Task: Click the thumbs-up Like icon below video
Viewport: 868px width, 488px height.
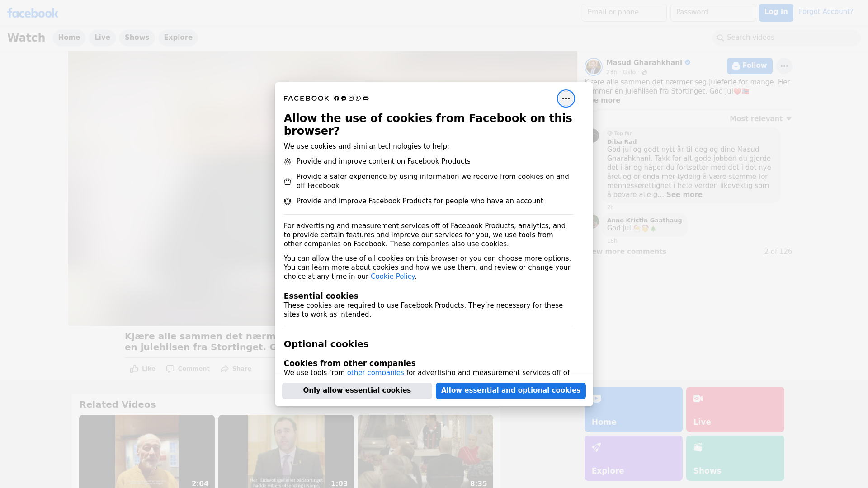Action: [x=134, y=369]
